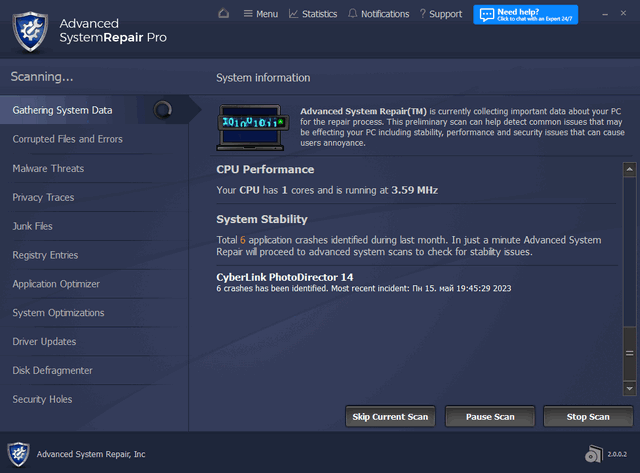Image resolution: width=640 pixels, height=473 pixels.
Task: Click the hamburger Menu icon
Action: point(248,14)
